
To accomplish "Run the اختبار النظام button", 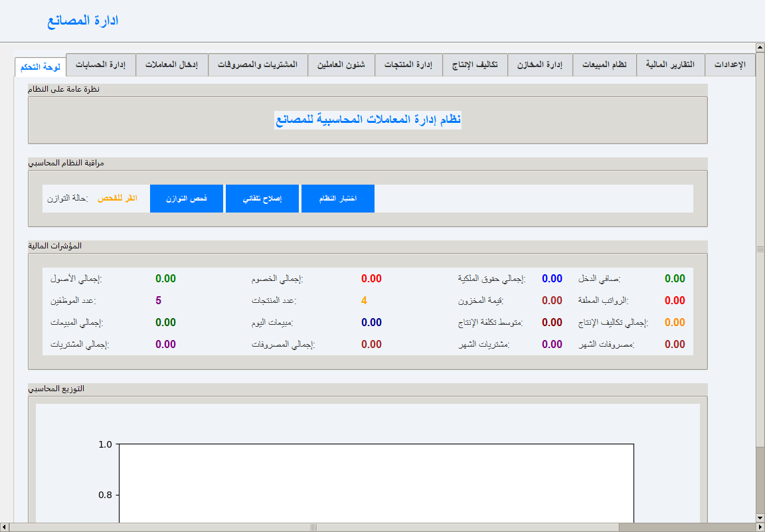I will [338, 199].
